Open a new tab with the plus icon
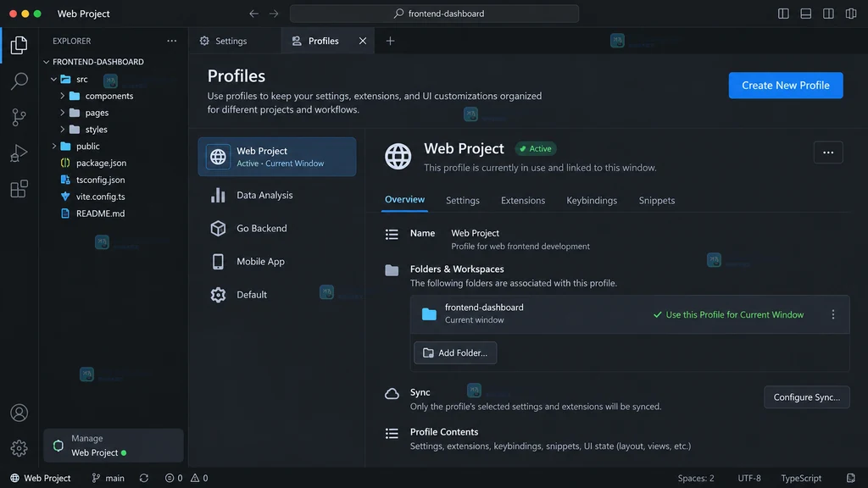The height and width of the screenshot is (488, 868). pyautogui.click(x=390, y=41)
